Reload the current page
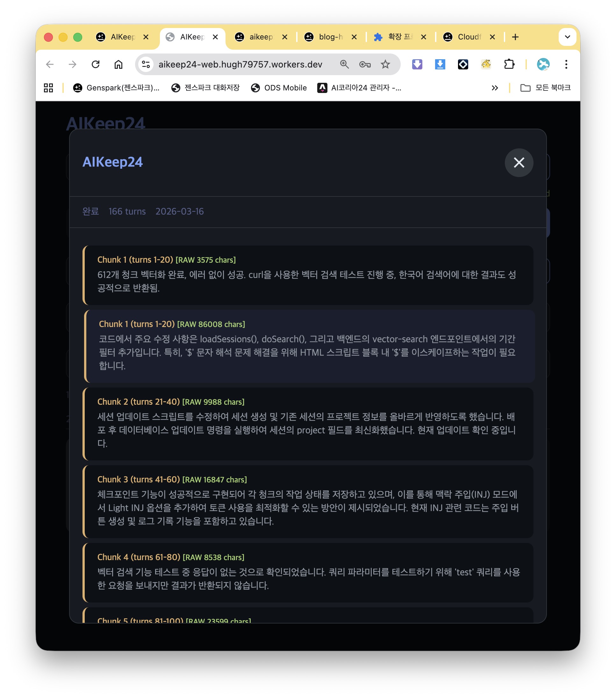 (x=96, y=64)
